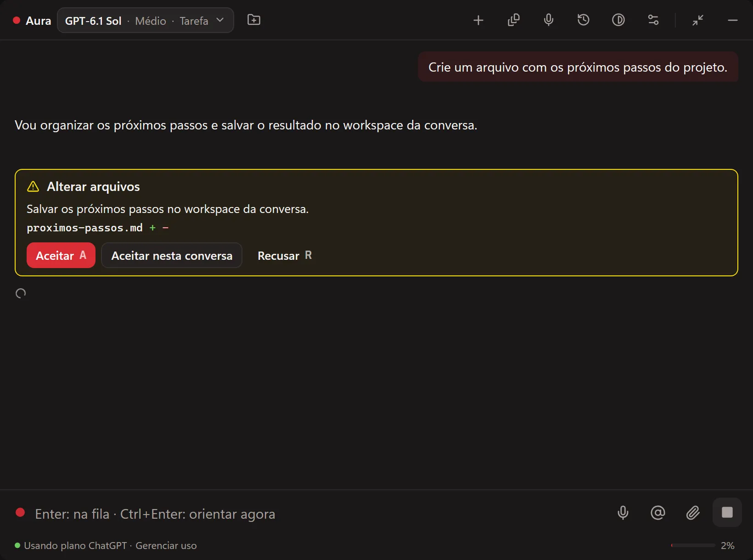Click the half-circle theme icon
The width and height of the screenshot is (753, 560).
coord(618,20)
